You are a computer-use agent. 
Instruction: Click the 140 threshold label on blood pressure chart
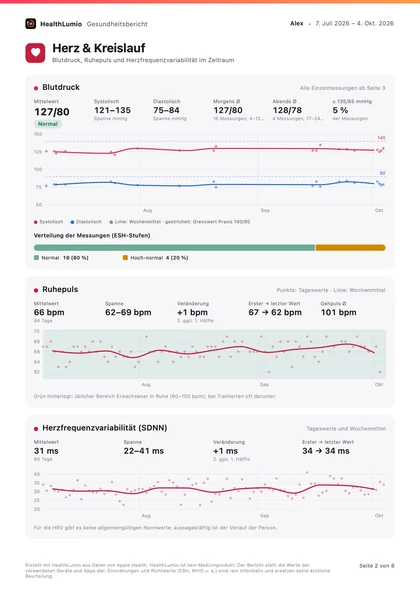point(381,138)
